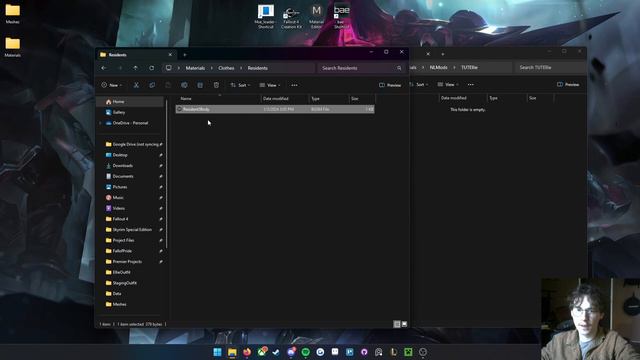Launch Firefox from the taskbar
Image resolution: width=640 pixels, height=360 pixels.
247,352
